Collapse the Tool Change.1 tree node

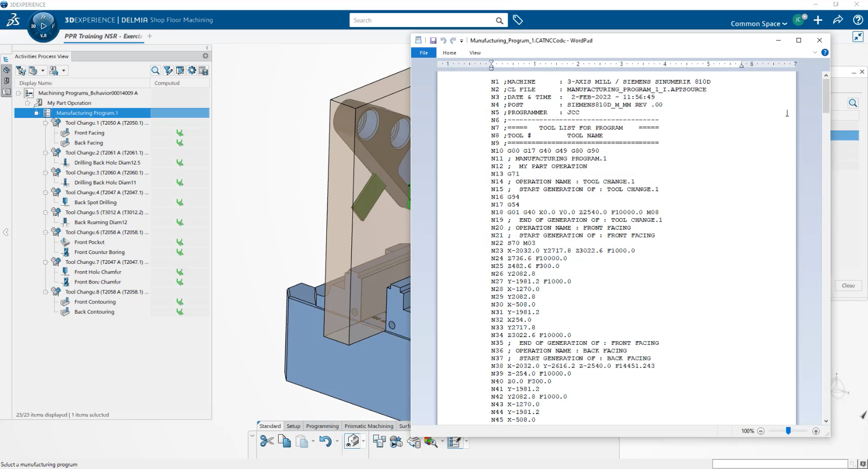tap(46, 123)
